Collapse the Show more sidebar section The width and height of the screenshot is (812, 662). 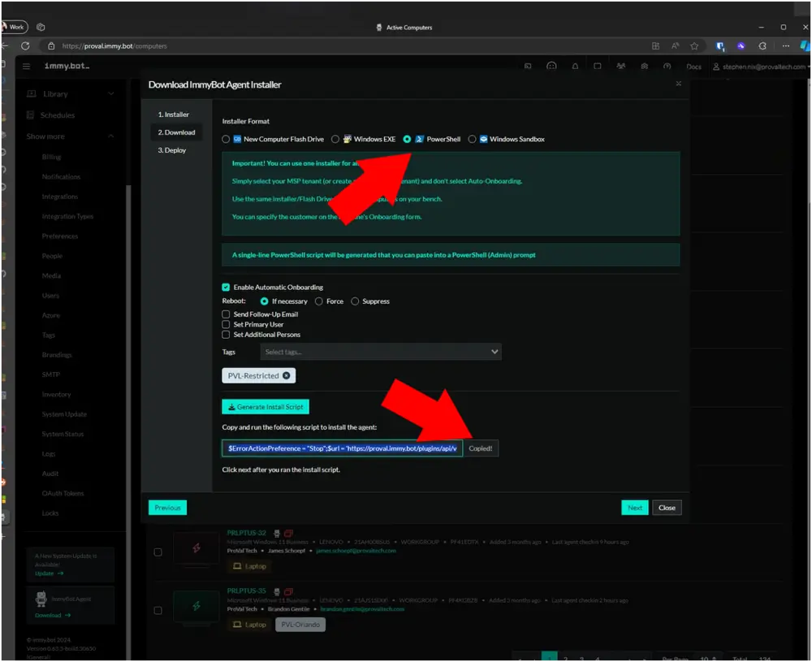tap(71, 136)
